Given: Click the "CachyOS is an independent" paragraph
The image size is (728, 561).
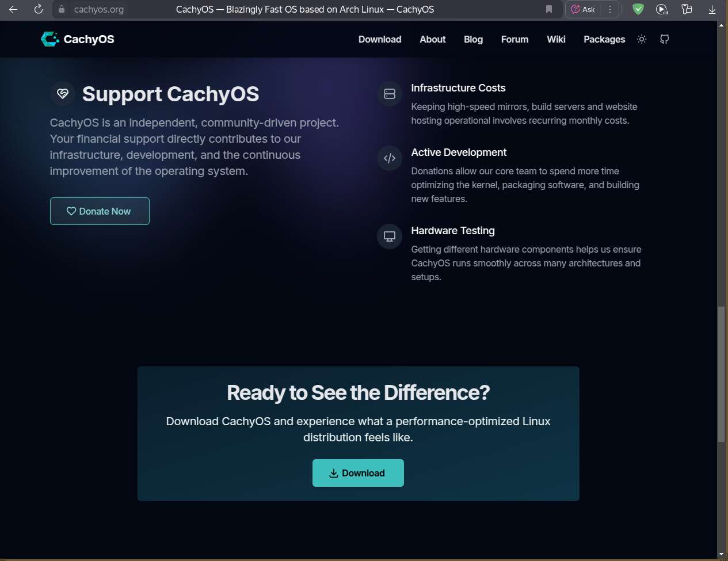Looking at the screenshot, I should (195, 147).
